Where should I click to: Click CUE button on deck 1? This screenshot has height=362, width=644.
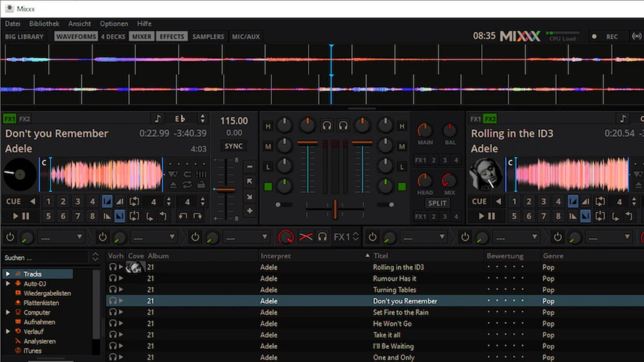click(x=13, y=202)
